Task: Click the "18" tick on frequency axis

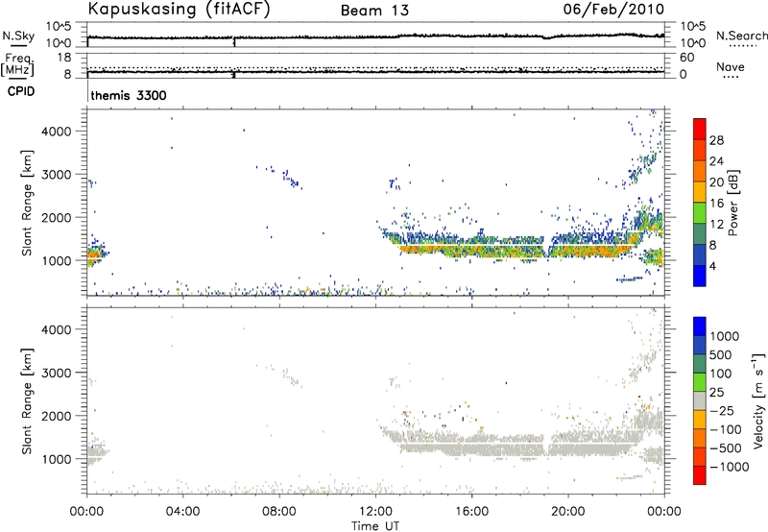Action: coord(64,58)
